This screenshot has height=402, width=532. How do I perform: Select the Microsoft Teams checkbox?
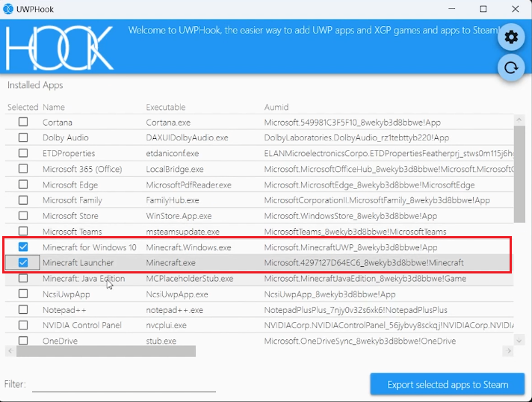pyautogui.click(x=23, y=231)
